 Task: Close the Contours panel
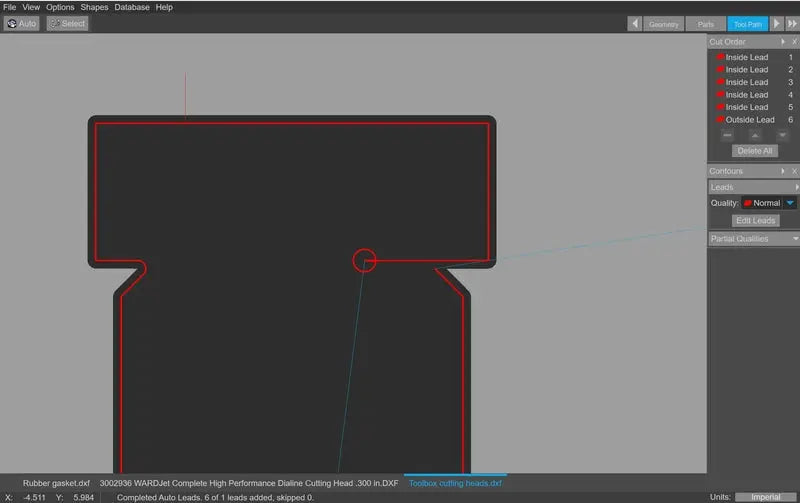[794, 171]
